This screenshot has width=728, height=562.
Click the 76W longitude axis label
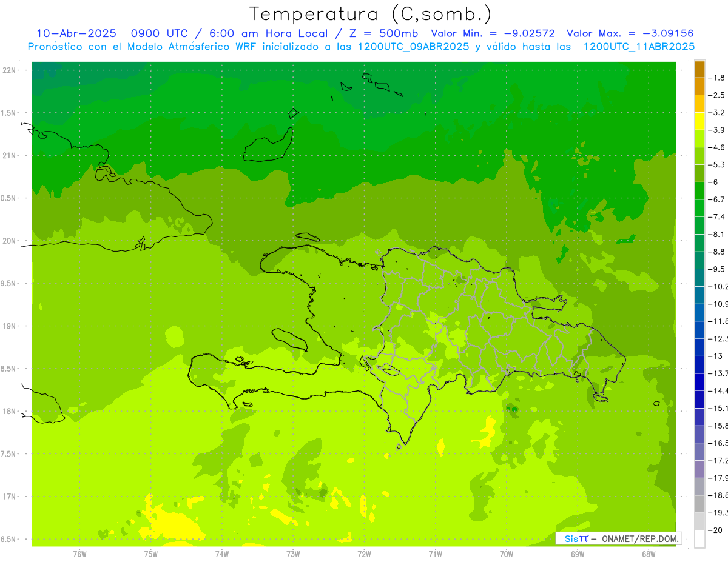pyautogui.click(x=79, y=554)
